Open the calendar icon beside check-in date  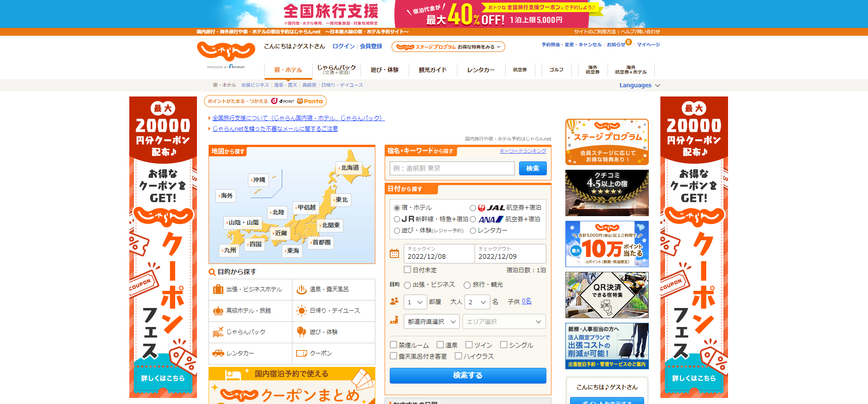pos(394,254)
